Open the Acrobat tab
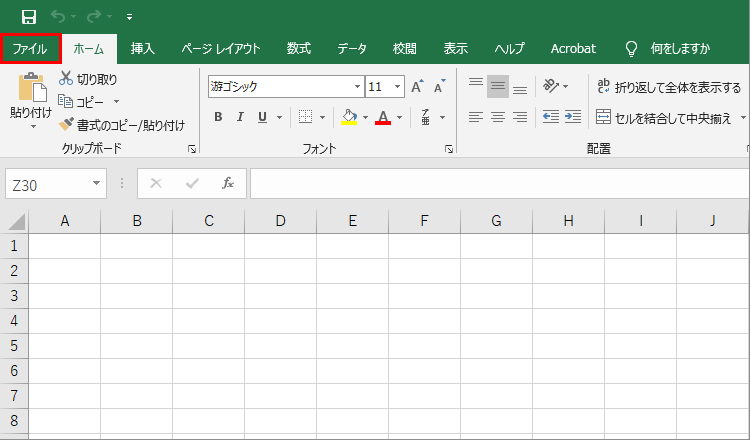This screenshot has height=440, width=750. pyautogui.click(x=573, y=48)
